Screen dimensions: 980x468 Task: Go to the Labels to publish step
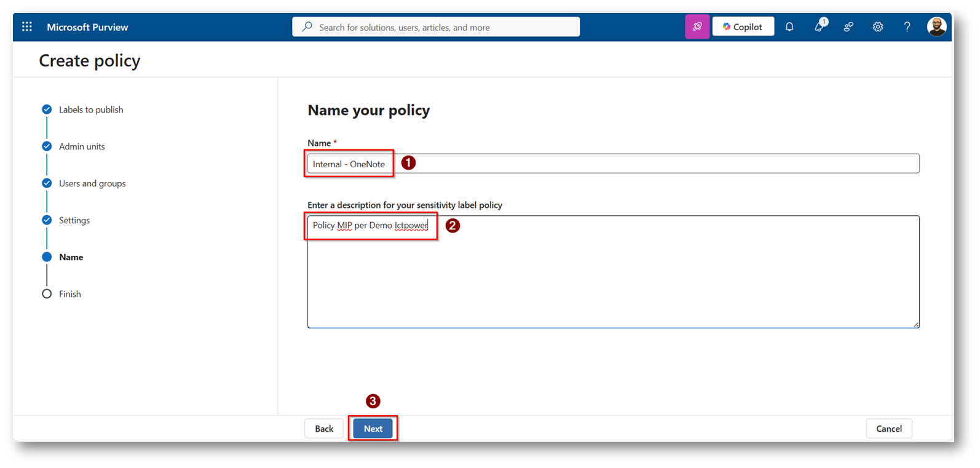pos(91,109)
